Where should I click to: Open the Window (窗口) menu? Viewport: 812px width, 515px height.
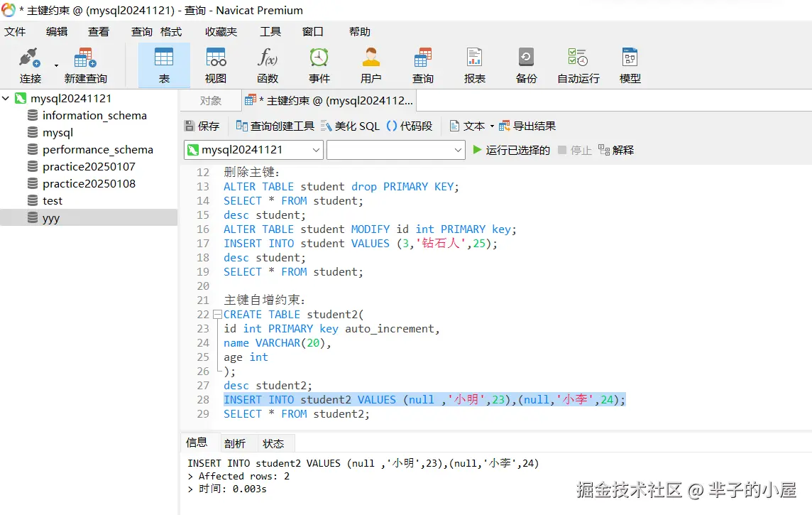[x=313, y=31]
